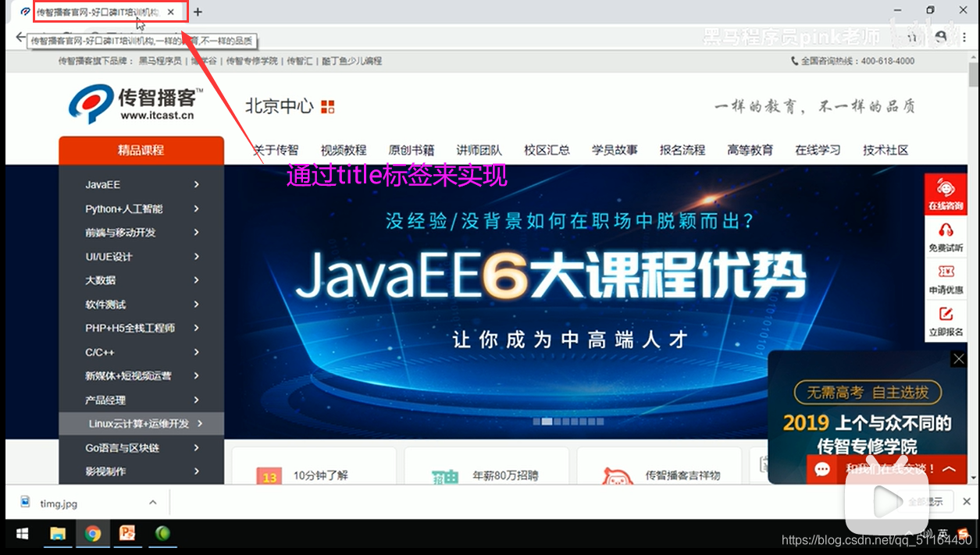Screen dimensions: 980x555
Task: Close the 传智专修学院 popup ad
Action: (x=958, y=358)
